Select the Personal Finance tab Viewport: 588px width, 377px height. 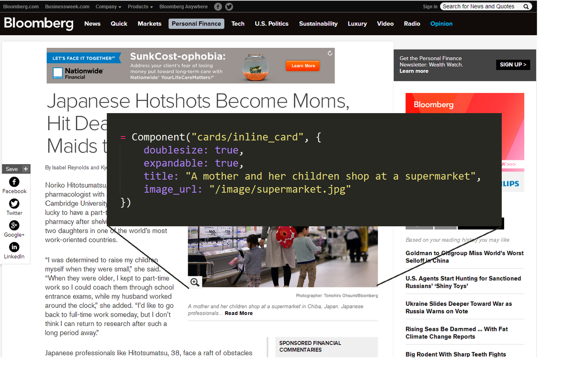(196, 24)
